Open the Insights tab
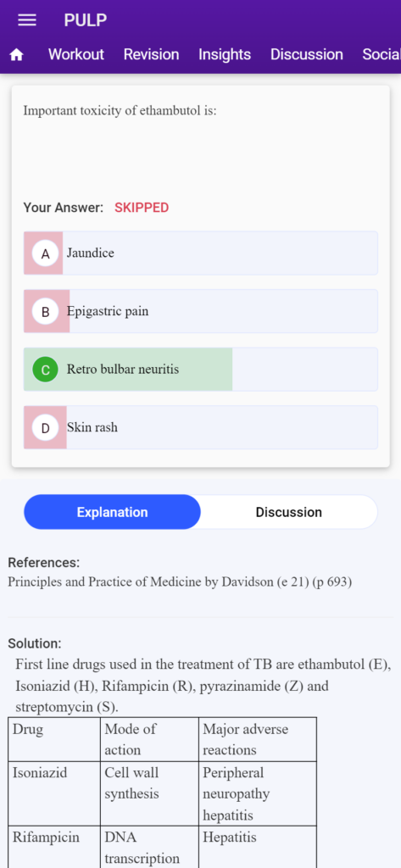This screenshot has width=401, height=868. point(225,54)
